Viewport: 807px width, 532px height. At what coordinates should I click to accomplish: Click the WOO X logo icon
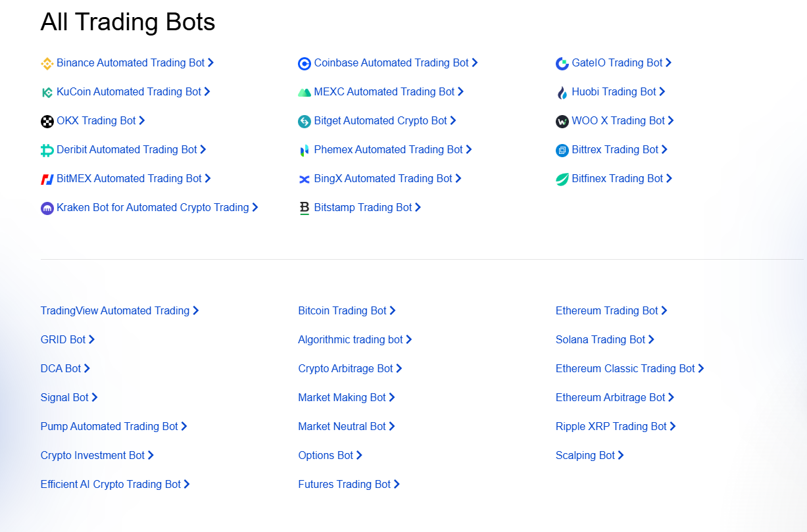tap(562, 122)
